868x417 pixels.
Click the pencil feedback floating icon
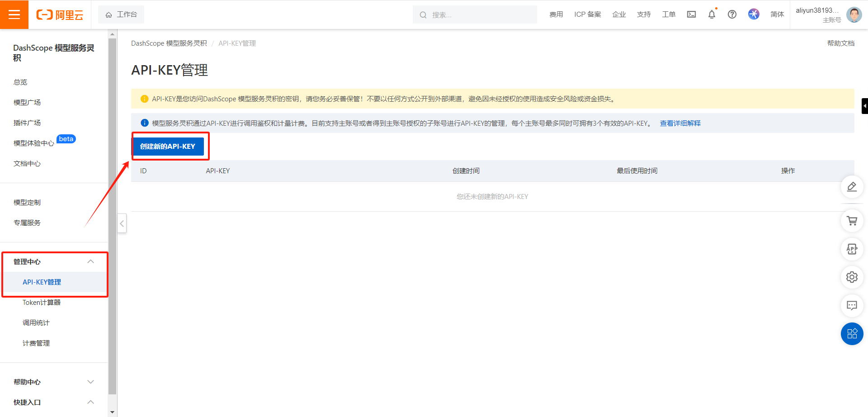[x=852, y=187]
